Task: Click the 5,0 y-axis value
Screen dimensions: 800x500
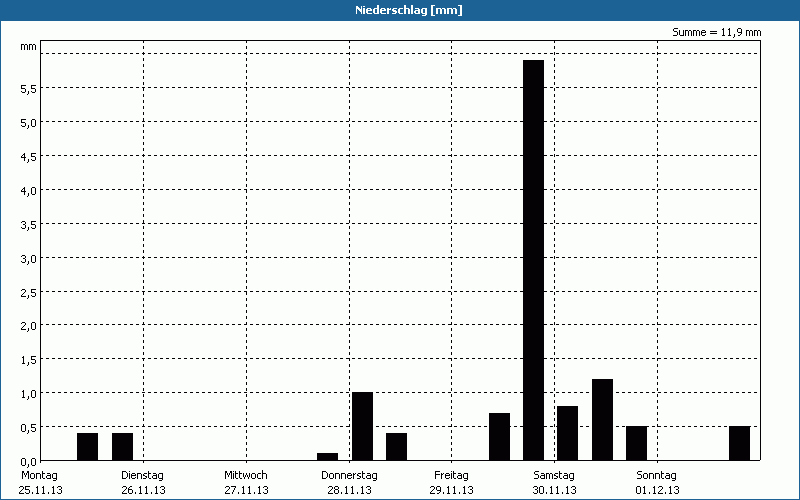Action: click(x=28, y=122)
